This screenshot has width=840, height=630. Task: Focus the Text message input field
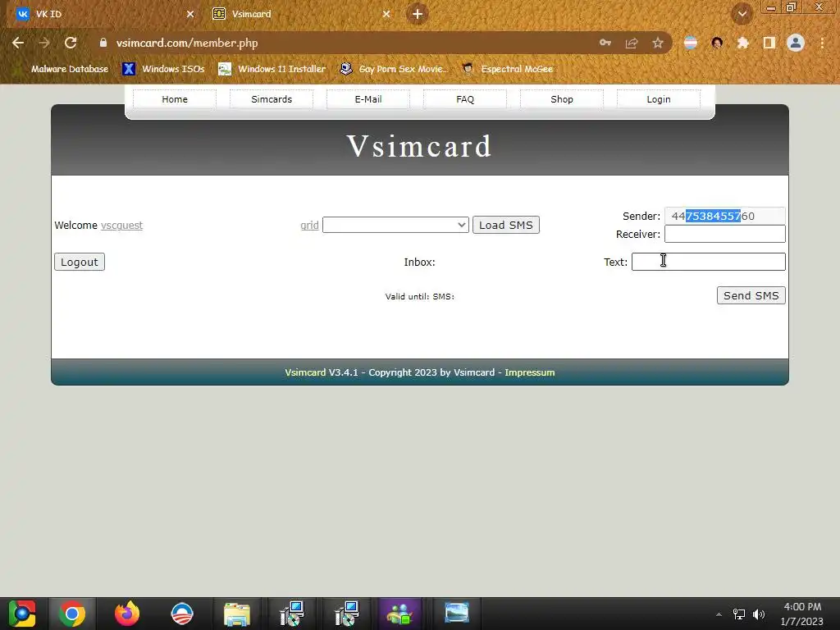click(x=708, y=262)
